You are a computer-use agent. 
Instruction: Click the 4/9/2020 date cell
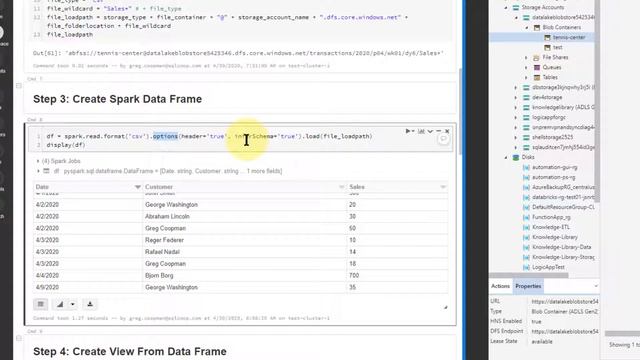(x=47, y=287)
